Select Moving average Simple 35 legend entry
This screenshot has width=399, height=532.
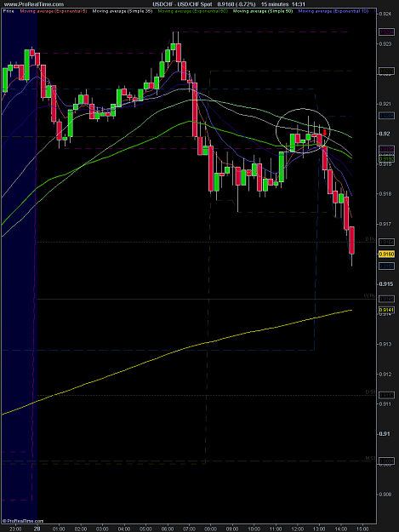click(x=123, y=11)
